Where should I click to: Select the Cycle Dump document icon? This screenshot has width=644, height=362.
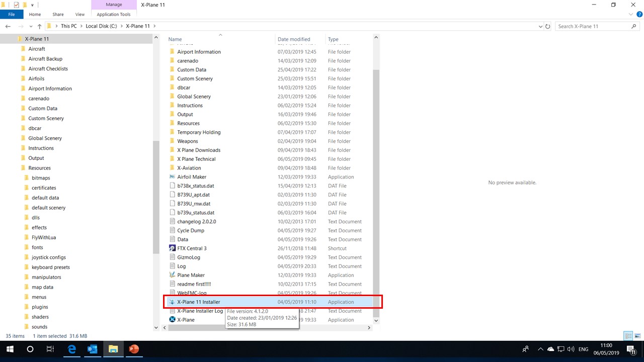tap(172, 230)
